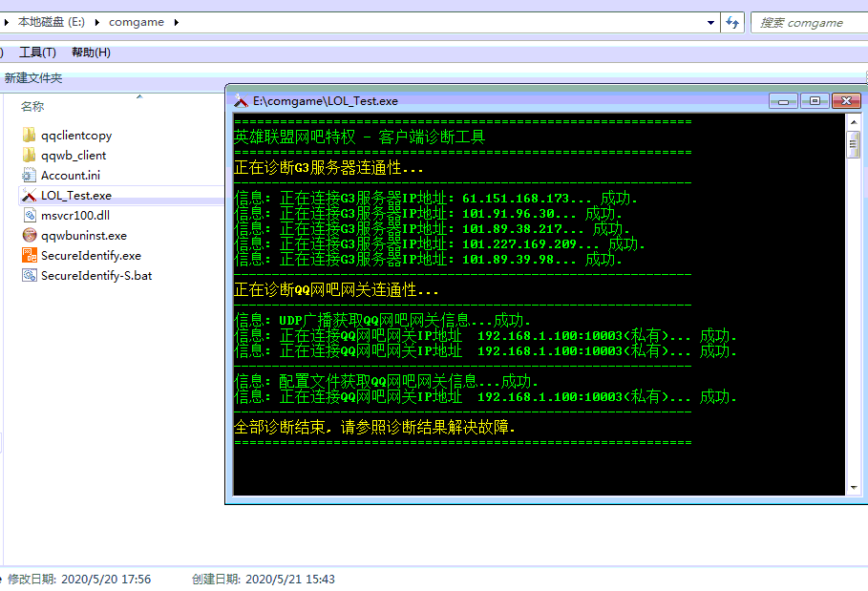Click the msvcr100.dll file icon

pyautogui.click(x=30, y=215)
